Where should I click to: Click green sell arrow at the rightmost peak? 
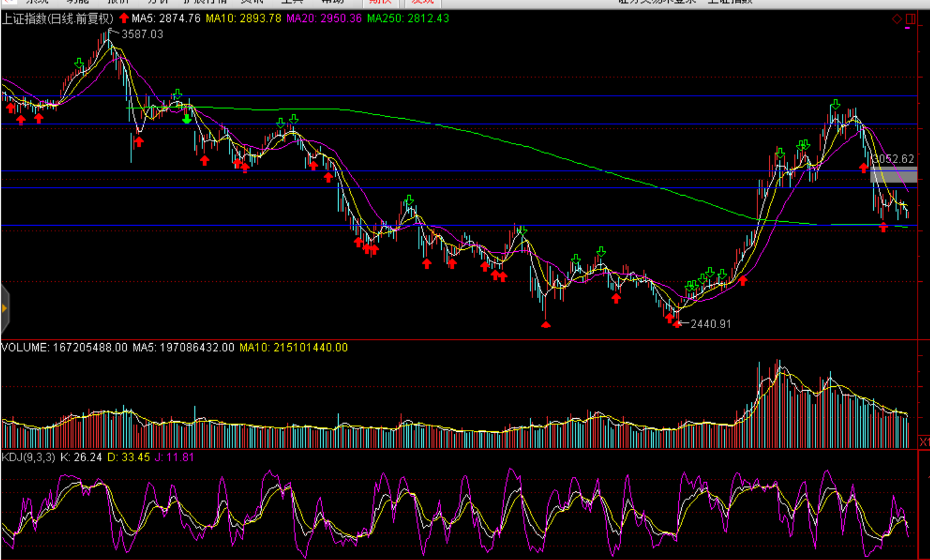[836, 104]
